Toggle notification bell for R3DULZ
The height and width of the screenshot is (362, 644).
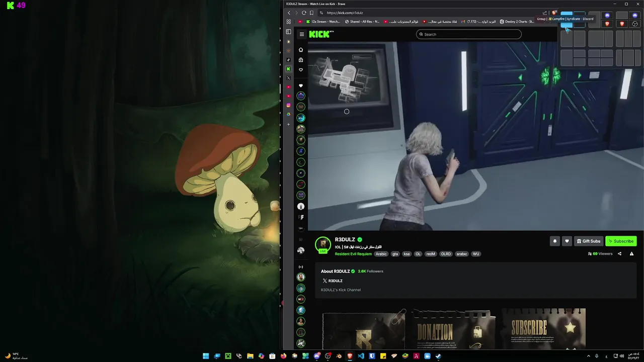pos(555,241)
